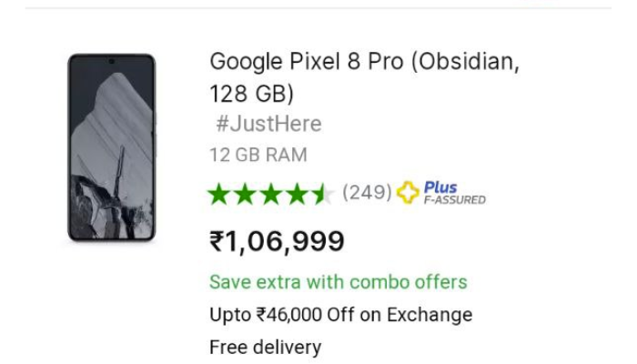The height and width of the screenshot is (364, 637).
Task: Click the first green rating star
Action: point(219,193)
